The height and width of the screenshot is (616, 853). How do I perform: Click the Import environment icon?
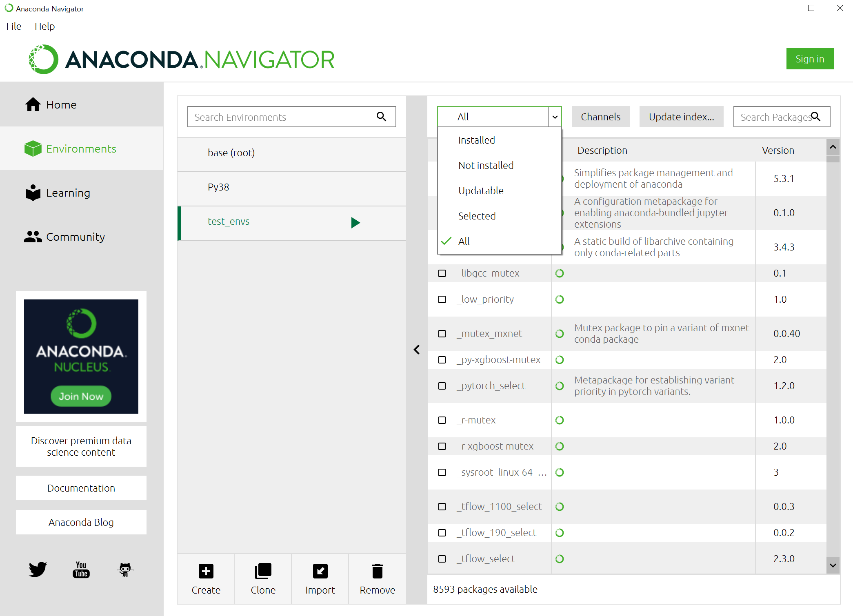coord(320,571)
